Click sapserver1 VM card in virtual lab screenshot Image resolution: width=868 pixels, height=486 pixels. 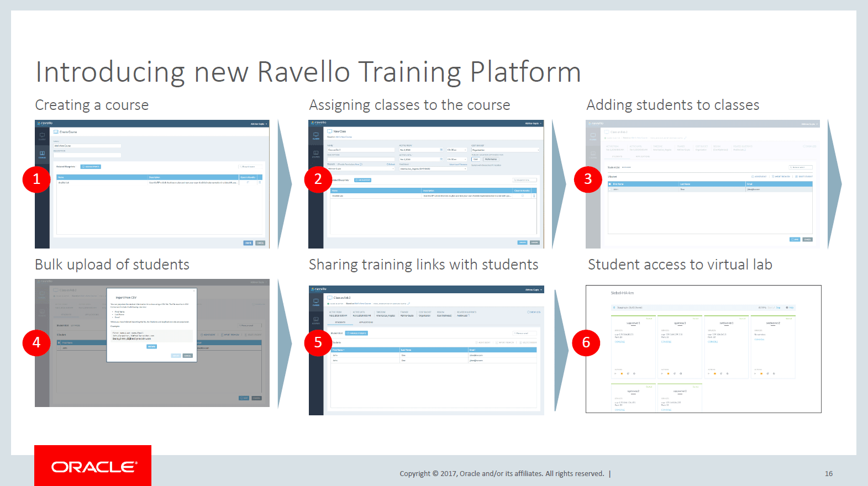pyautogui.click(x=633, y=347)
